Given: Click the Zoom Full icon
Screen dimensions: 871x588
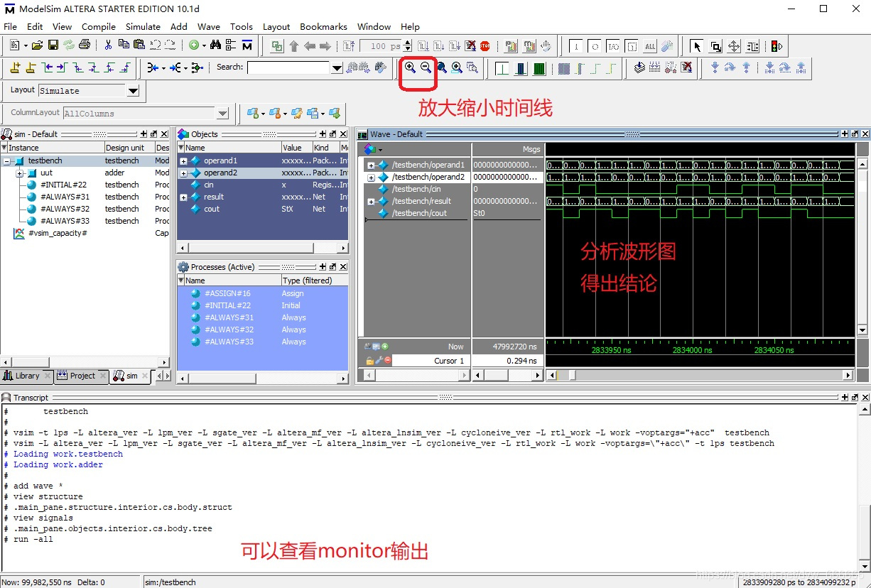Looking at the screenshot, I should 442,68.
